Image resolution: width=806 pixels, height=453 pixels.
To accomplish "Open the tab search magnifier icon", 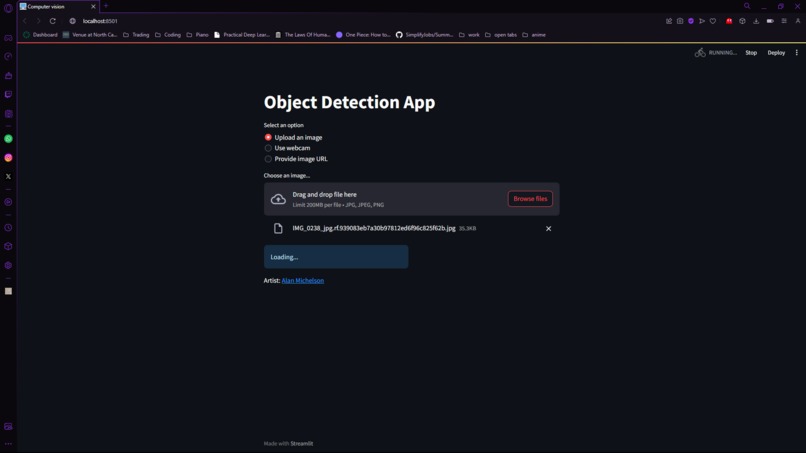I will pos(747,6).
